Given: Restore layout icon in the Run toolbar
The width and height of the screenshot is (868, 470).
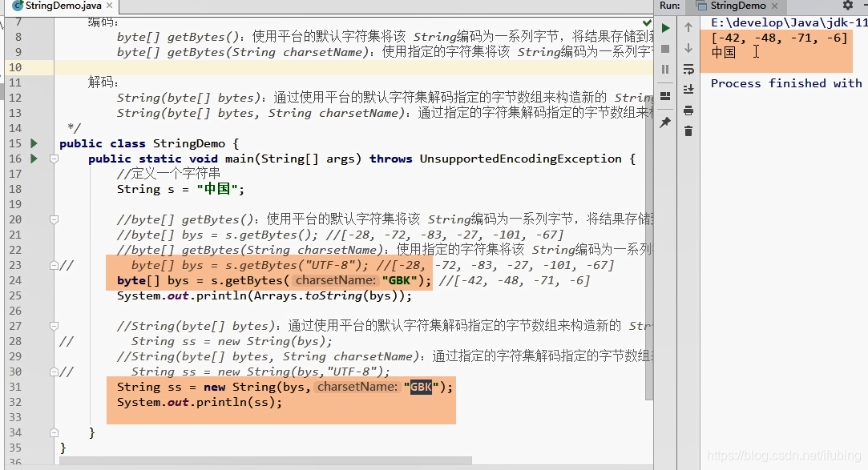Looking at the screenshot, I should (x=665, y=96).
